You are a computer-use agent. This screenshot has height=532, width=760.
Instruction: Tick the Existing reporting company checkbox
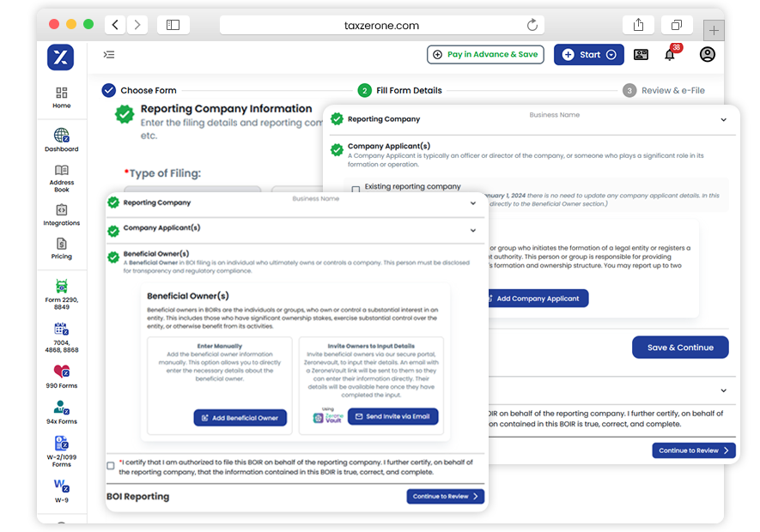[x=356, y=190]
